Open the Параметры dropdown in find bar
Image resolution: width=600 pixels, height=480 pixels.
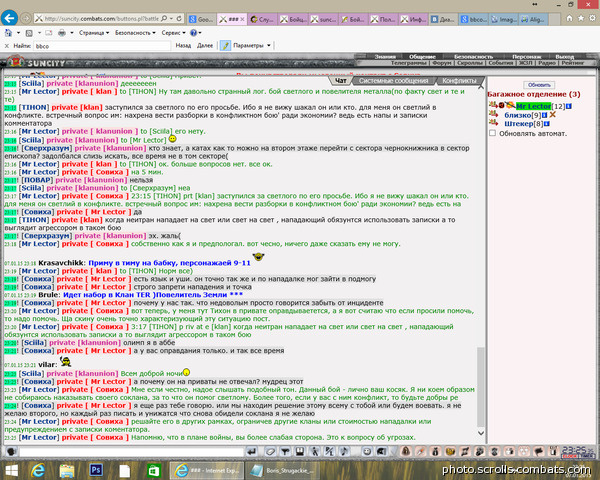(x=252, y=46)
